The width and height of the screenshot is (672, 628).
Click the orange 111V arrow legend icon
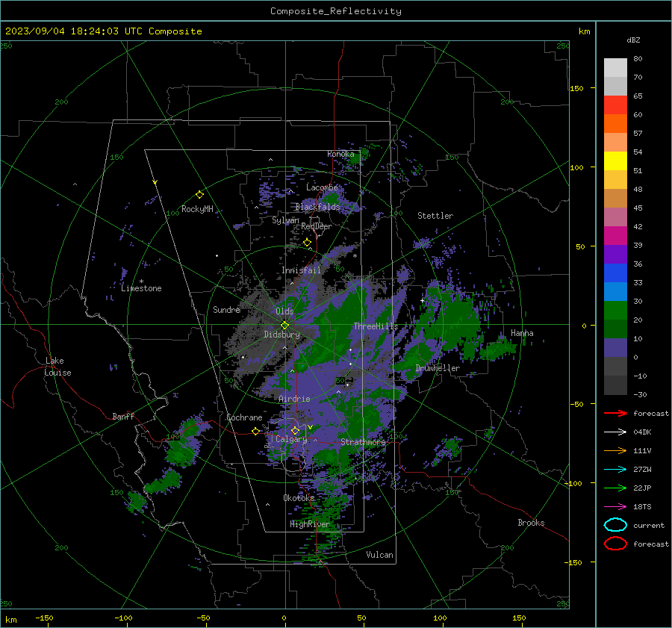tap(615, 450)
